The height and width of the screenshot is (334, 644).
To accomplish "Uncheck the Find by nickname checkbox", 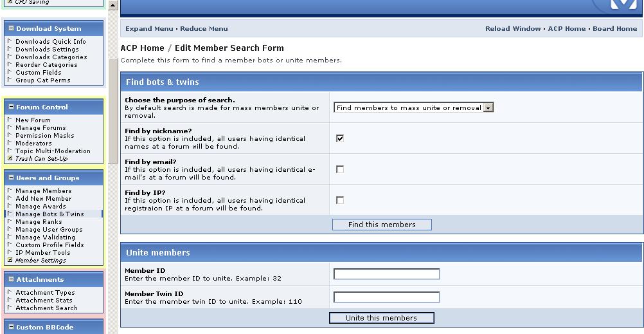I will click(340, 138).
